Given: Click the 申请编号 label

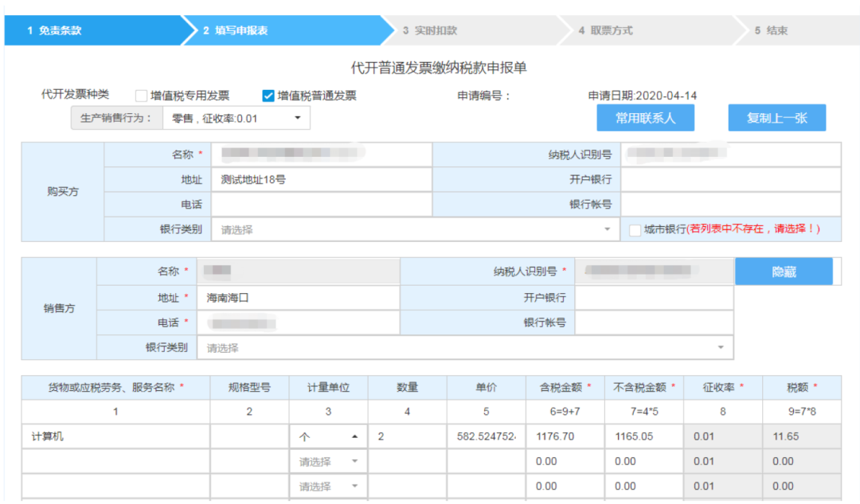Looking at the screenshot, I should click(484, 96).
